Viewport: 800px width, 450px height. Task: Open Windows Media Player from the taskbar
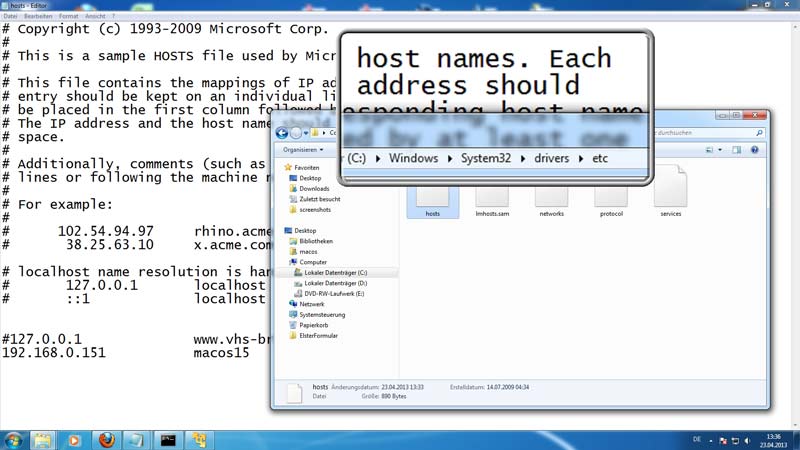pyautogui.click(x=74, y=440)
